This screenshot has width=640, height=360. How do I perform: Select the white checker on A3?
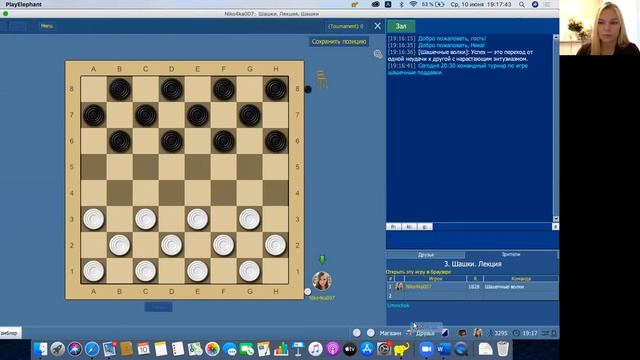[94, 219]
